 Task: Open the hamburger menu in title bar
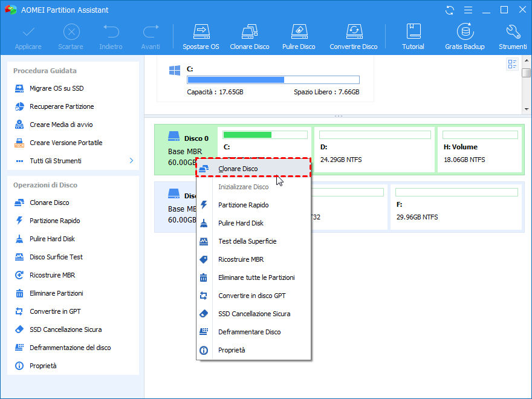[467, 10]
